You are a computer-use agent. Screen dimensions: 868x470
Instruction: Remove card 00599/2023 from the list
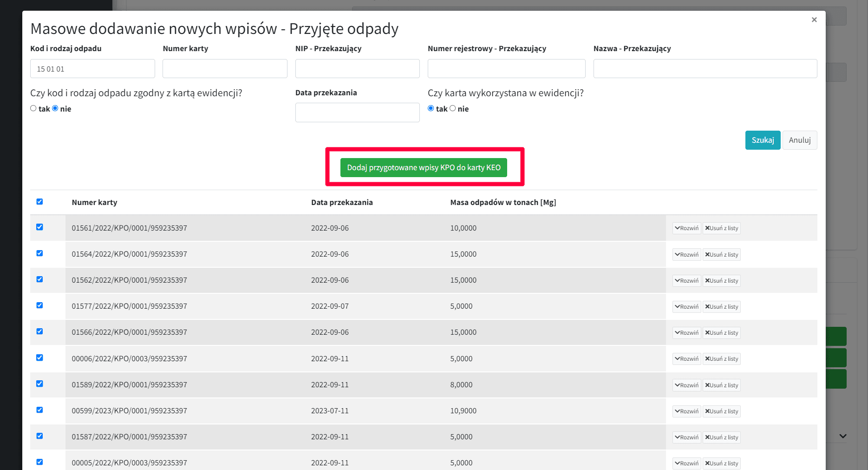click(721, 411)
